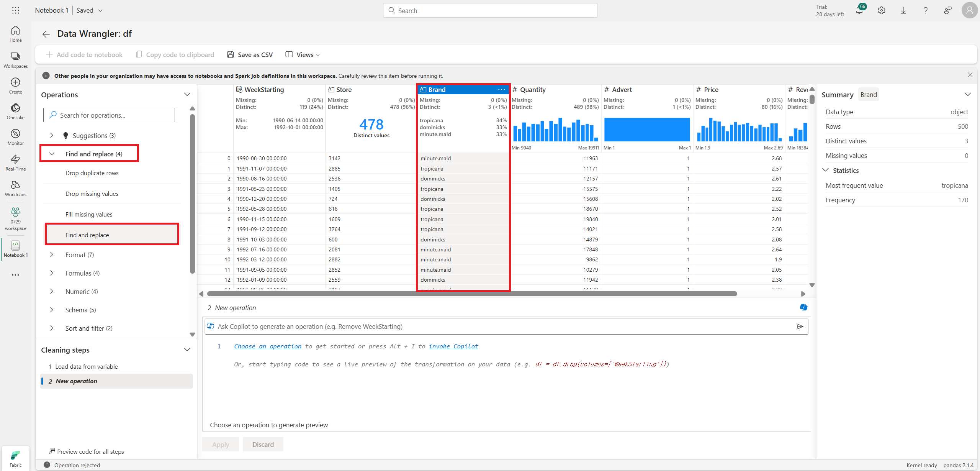Collapse the Cleaning steps panel
Viewport: 980px width, 471px height.
[x=187, y=350]
